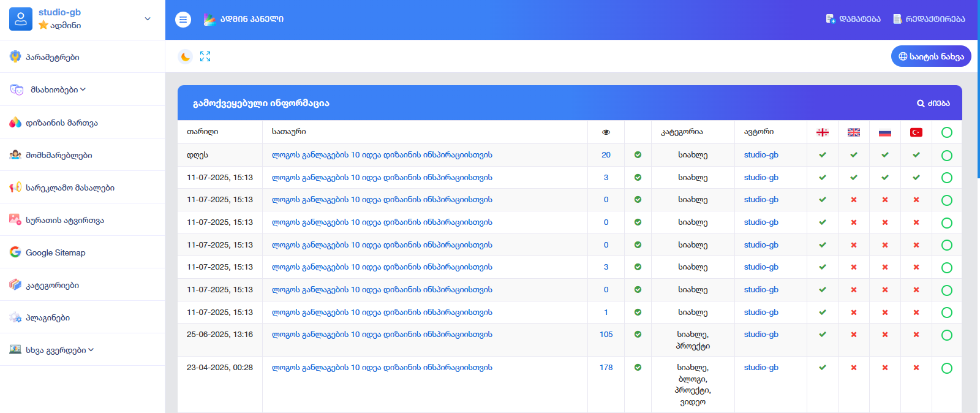The height and width of the screenshot is (413, 980).
Task: Click the eye views column icon
Action: coord(606,132)
